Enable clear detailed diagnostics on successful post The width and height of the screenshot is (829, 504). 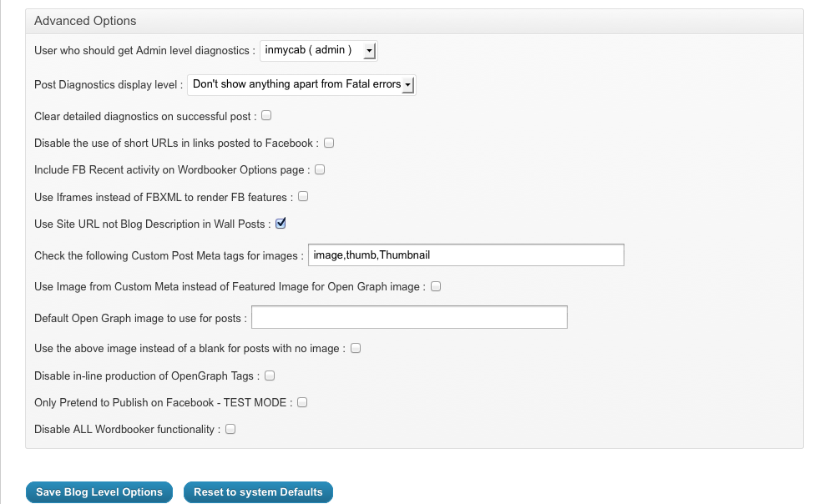[266, 115]
